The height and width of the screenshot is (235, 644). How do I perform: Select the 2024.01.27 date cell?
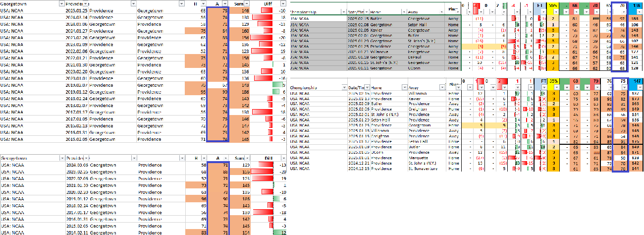77,31
